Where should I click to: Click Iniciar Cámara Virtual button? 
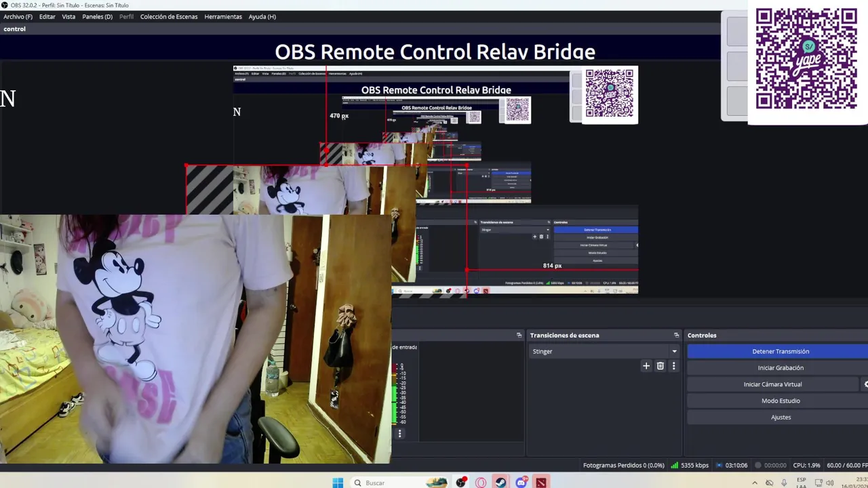point(772,384)
